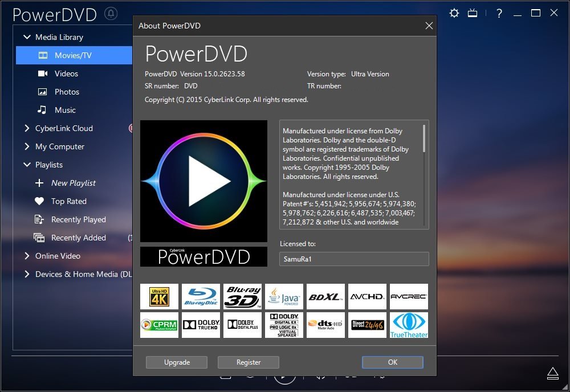The width and height of the screenshot is (570, 392).
Task: Click the Register button
Action: pos(249,362)
